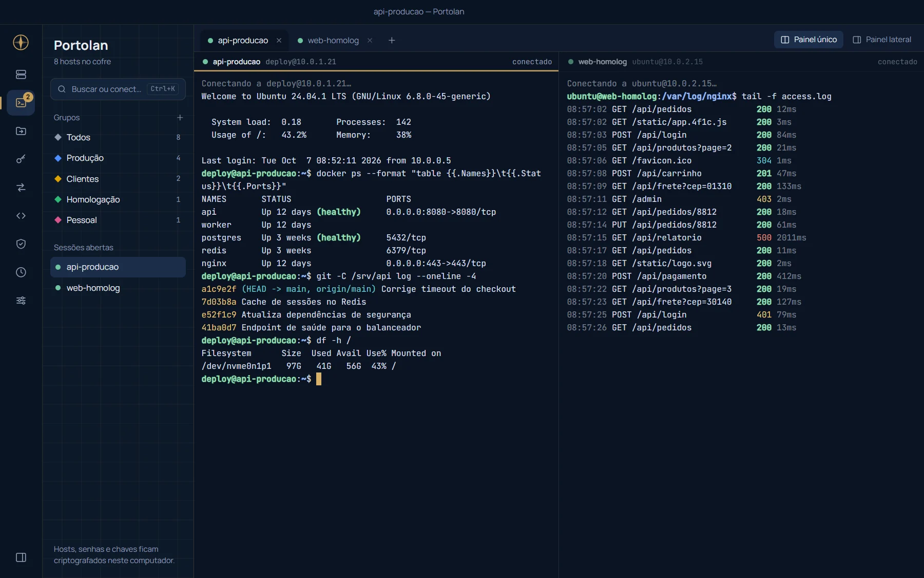Select the Clientes group
The height and width of the screenshot is (578, 924).
(118, 179)
